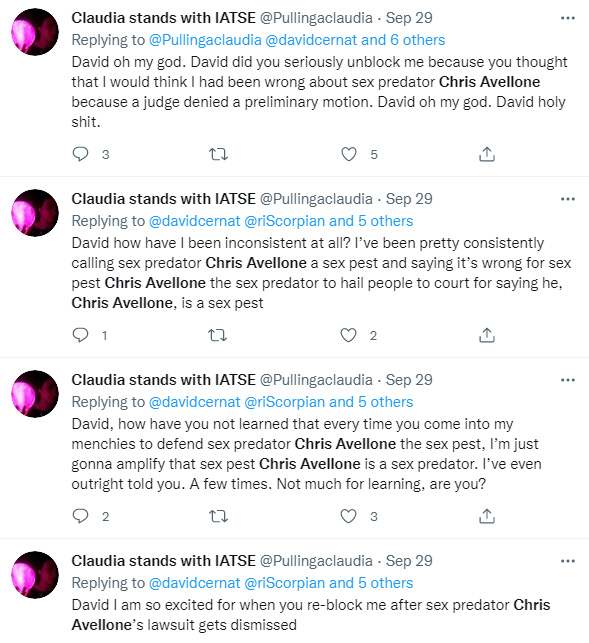The image size is (589, 643).
Task: Open the more options menu on fourth tweet
Action: click(x=568, y=561)
